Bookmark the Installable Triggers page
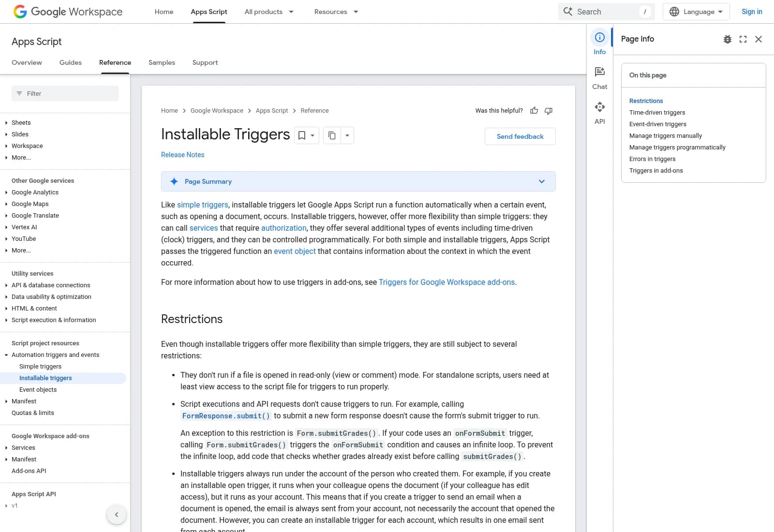 click(302, 135)
